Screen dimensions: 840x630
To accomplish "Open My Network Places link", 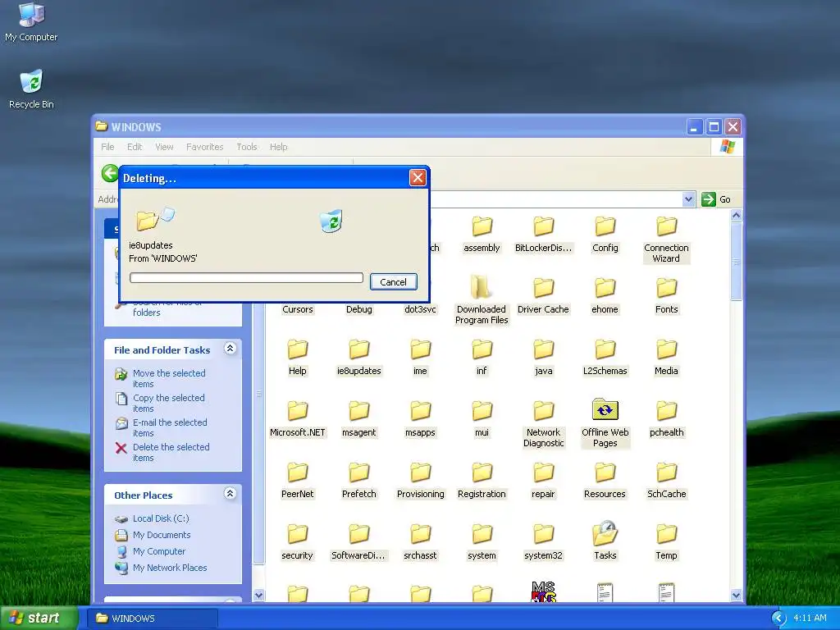I will tap(170, 568).
